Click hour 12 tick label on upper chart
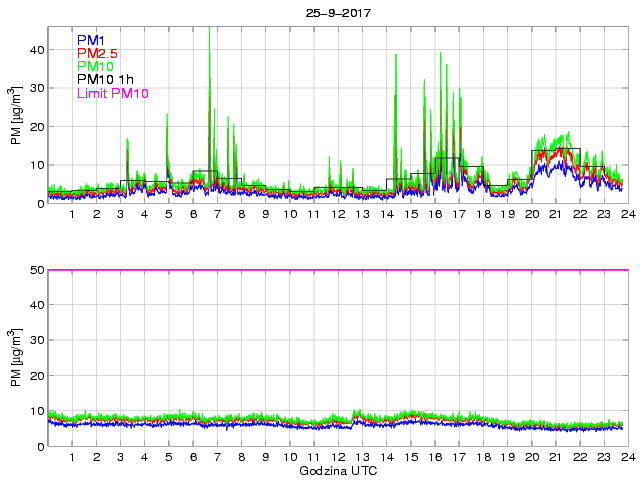 click(337, 215)
